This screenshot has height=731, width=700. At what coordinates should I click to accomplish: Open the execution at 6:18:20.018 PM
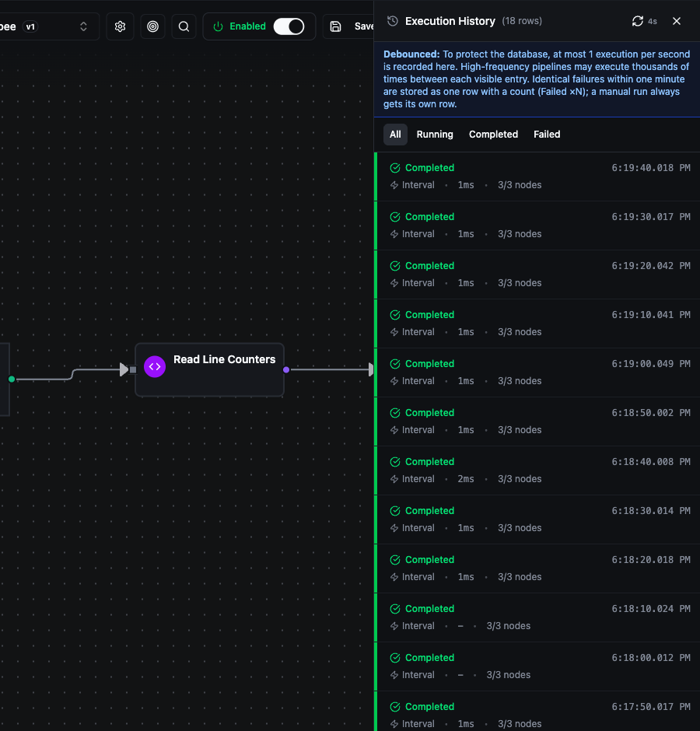538,568
